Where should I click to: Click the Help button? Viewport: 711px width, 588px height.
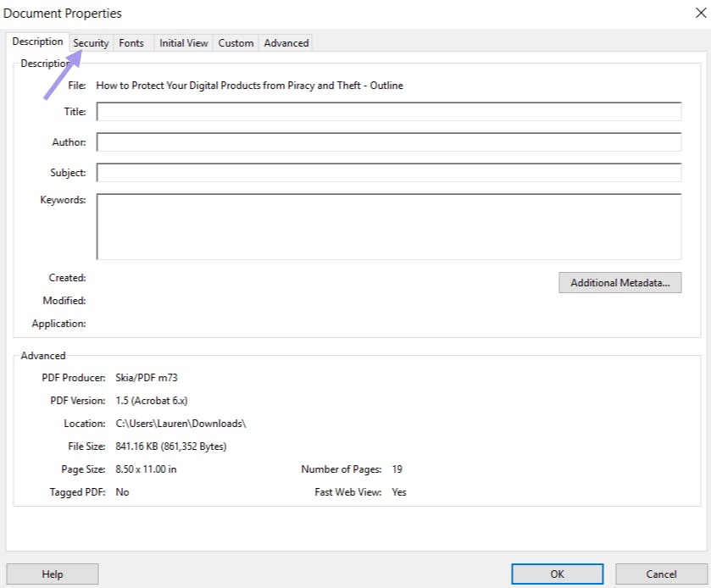tap(53, 574)
